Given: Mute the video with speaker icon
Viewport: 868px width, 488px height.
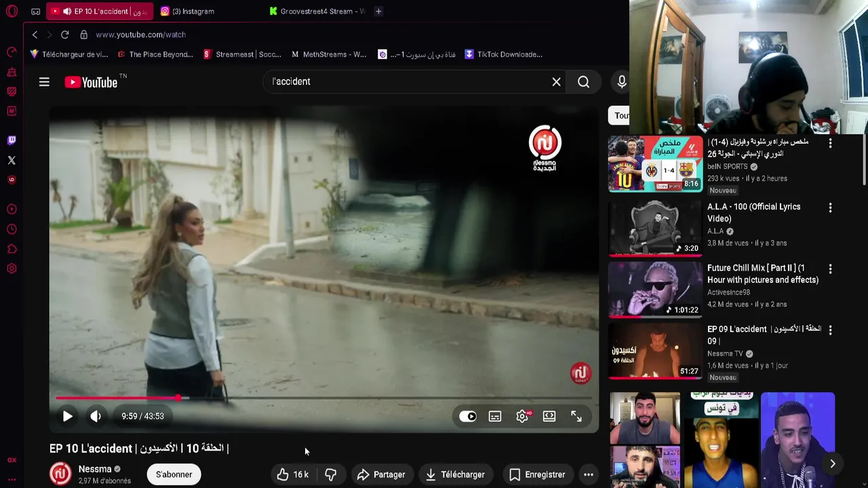Looking at the screenshot, I should point(96,416).
